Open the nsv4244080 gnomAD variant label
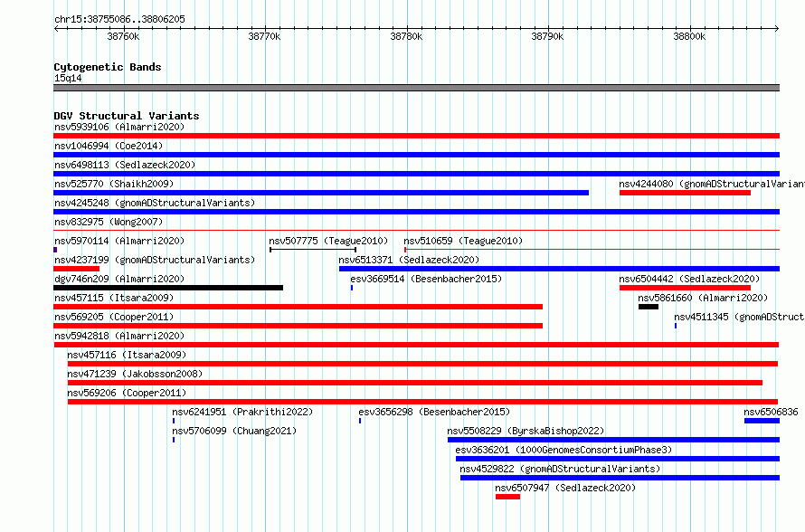Image resolution: width=805 pixels, height=532 pixels. pos(712,184)
